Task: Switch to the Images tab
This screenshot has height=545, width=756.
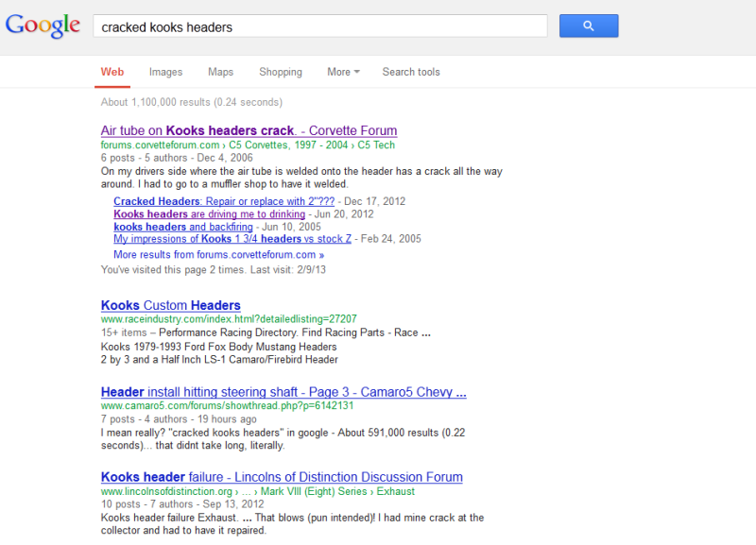Action: click(x=165, y=72)
